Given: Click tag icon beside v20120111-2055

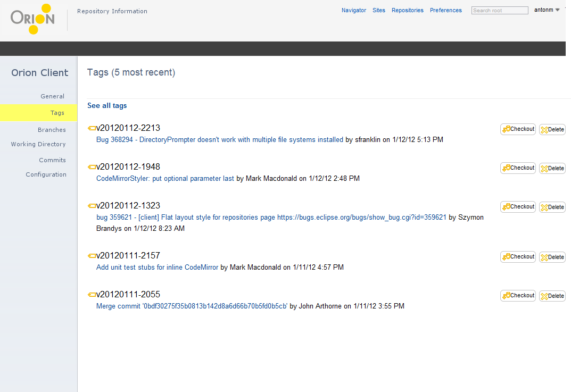Looking at the screenshot, I should (x=92, y=295).
